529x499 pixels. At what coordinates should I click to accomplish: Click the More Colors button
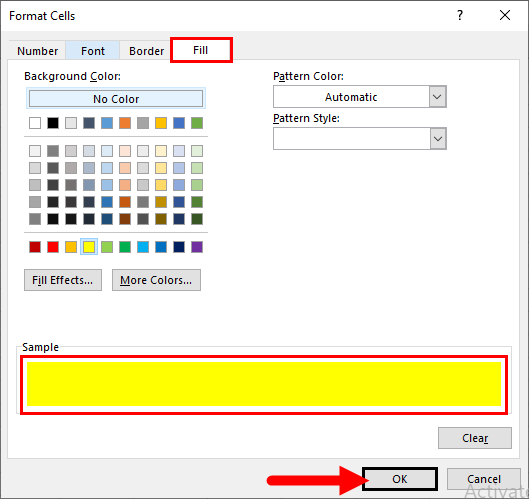tap(156, 280)
